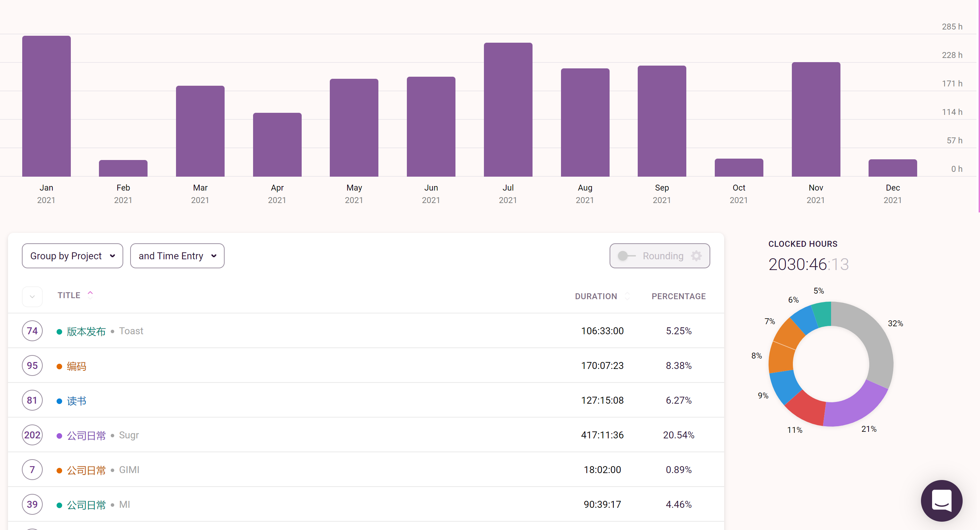This screenshot has width=980, height=530.
Task: Expand the 39 entries for 公司日常 MI
Action: [32, 504]
